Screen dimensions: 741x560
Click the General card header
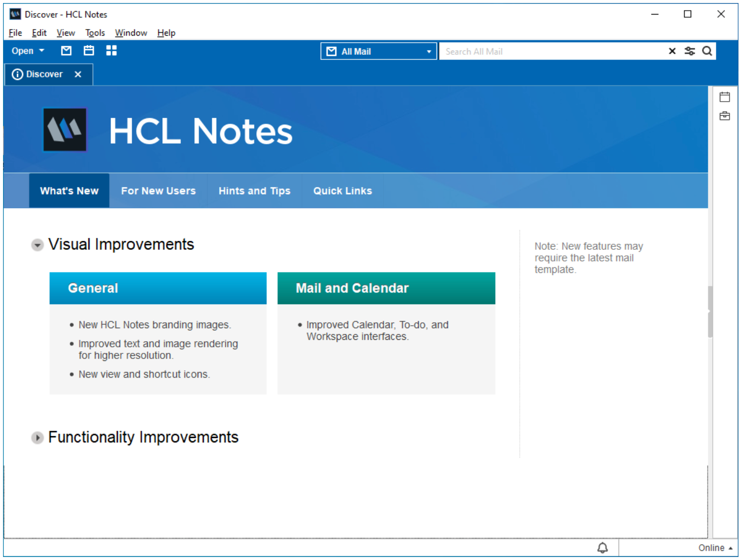158,288
